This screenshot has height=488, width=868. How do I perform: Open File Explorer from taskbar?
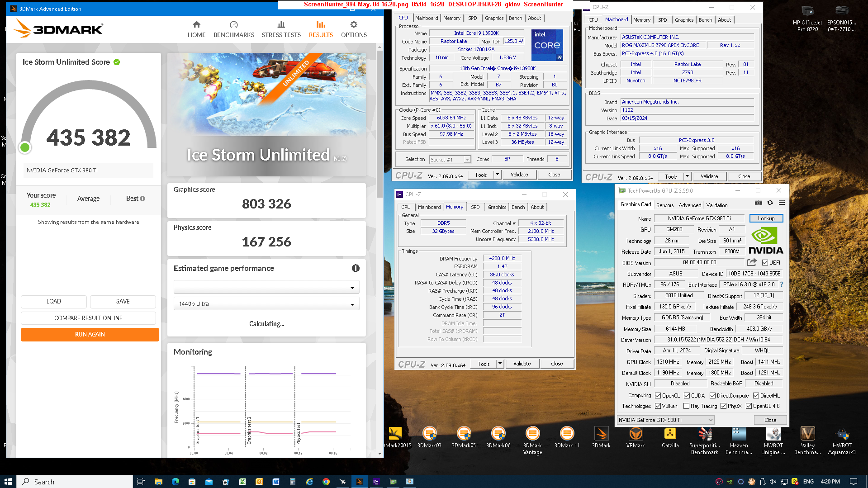(158, 482)
